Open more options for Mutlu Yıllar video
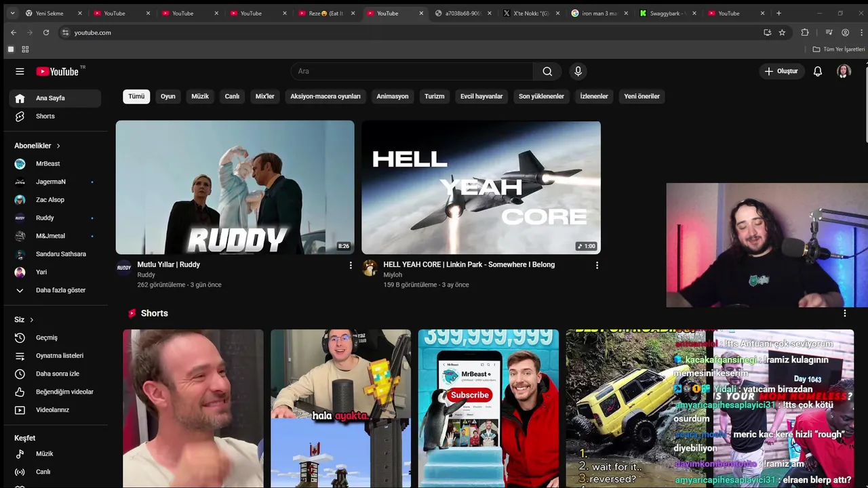 [x=351, y=265]
